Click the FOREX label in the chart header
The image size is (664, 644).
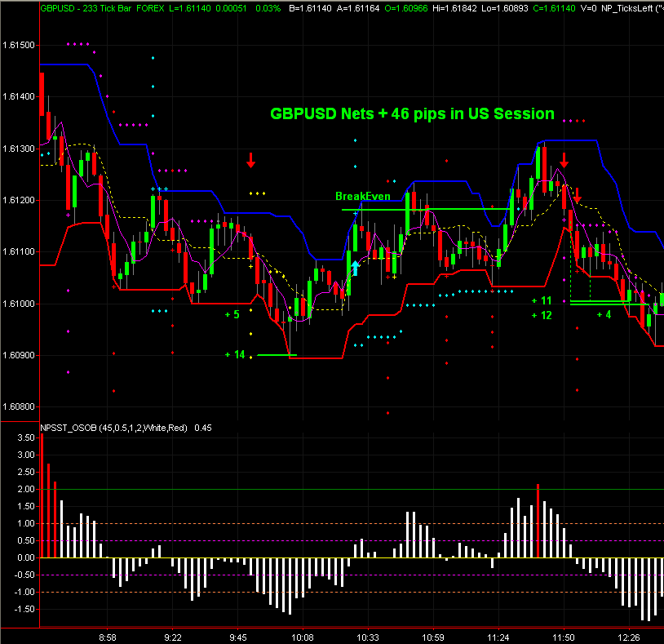point(150,8)
